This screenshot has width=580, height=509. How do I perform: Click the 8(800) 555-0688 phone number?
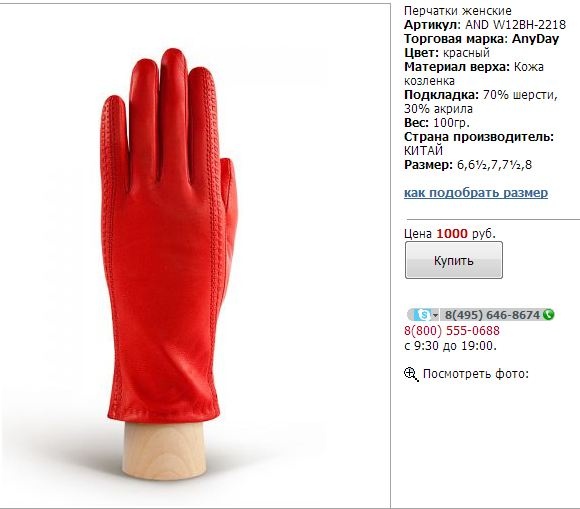[452, 330]
